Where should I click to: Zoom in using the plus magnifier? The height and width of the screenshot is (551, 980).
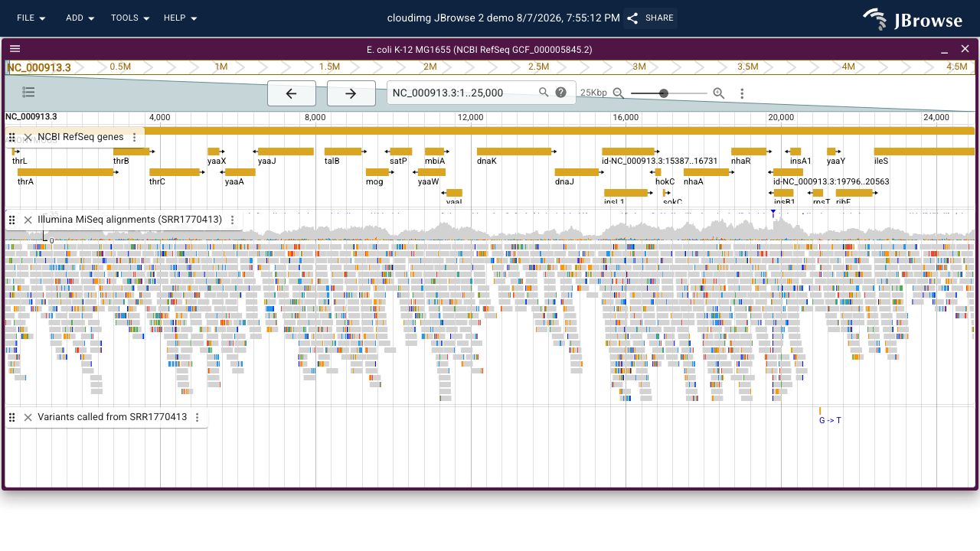pos(719,93)
